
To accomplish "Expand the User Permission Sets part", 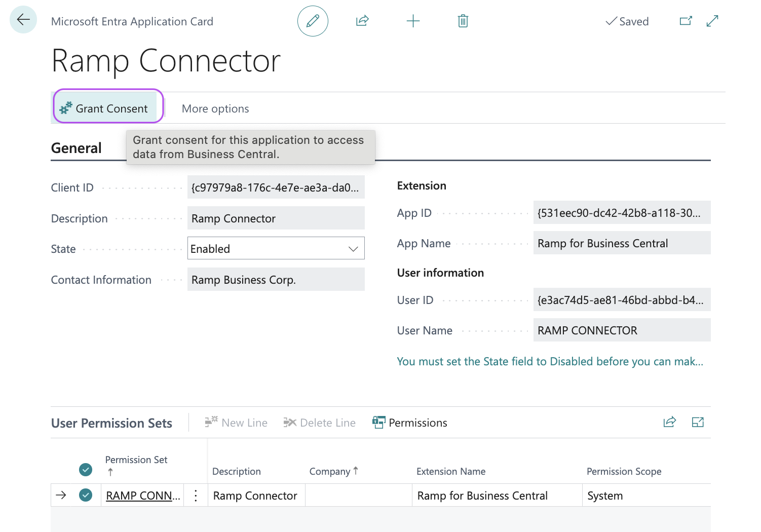I will [x=698, y=422].
